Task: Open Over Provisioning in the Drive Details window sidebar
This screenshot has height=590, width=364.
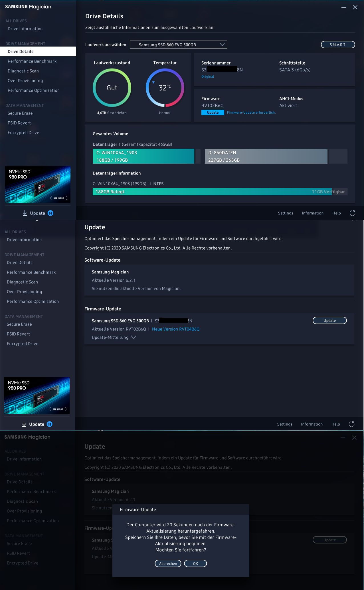Action: [25, 81]
